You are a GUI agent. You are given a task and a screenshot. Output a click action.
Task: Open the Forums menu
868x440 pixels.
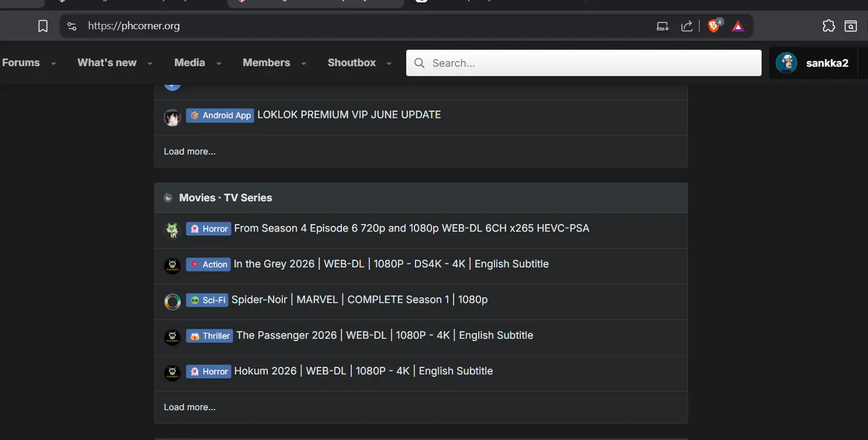[21, 63]
